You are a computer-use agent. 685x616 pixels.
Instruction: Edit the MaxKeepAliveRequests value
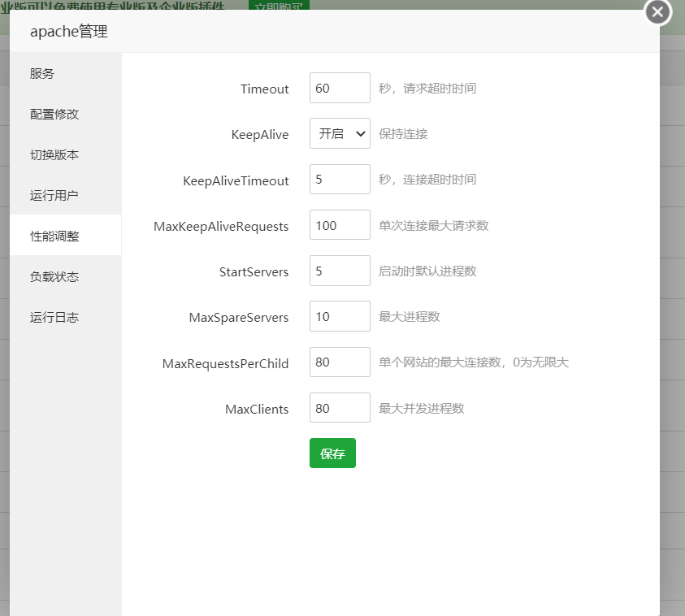(340, 225)
